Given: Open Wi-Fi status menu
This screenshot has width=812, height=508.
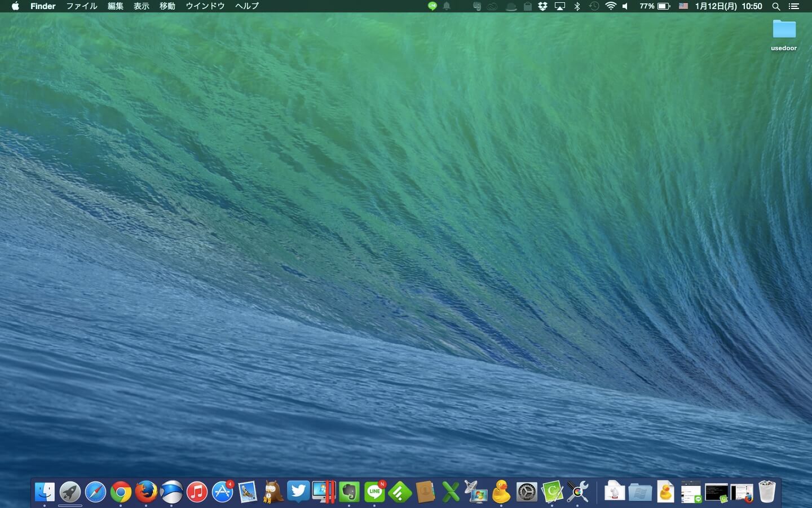Looking at the screenshot, I should (x=611, y=6).
